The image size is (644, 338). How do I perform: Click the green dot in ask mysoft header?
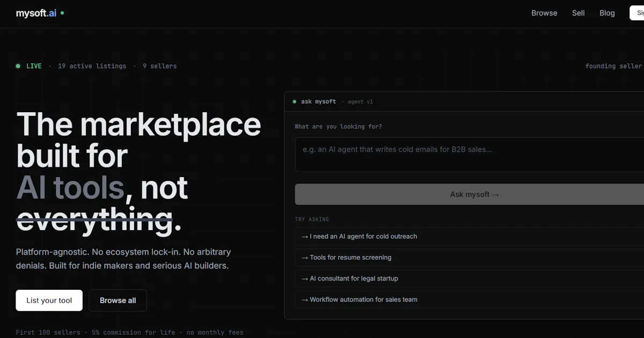point(294,101)
